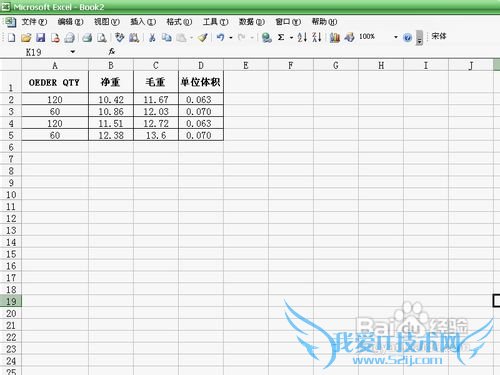This screenshot has width=500, height=375.
Task: Save the workbook with the floppy disk icon
Action: tap(41, 37)
